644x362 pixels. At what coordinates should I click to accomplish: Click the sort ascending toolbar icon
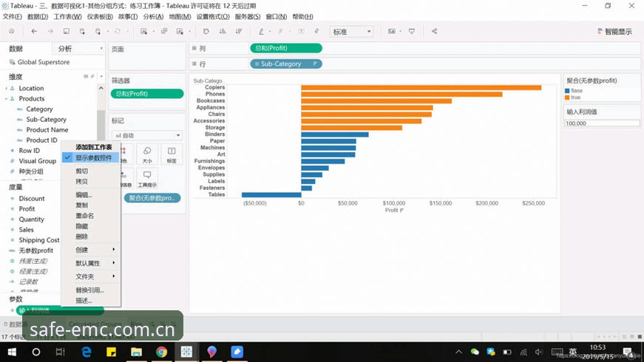[x=223, y=31]
